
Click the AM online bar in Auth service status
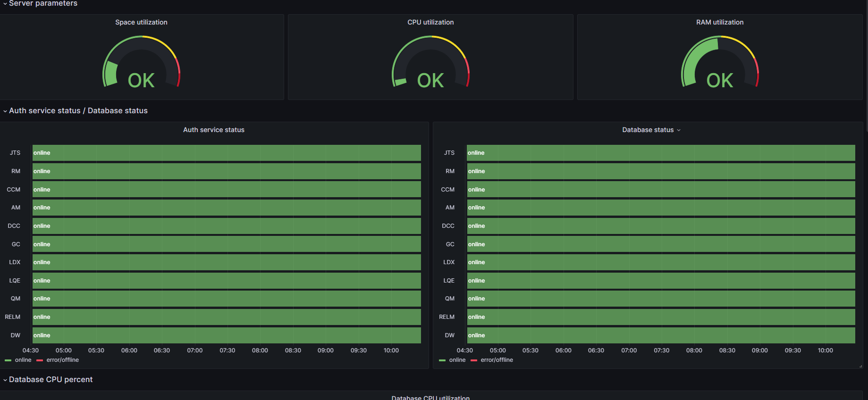(227, 208)
